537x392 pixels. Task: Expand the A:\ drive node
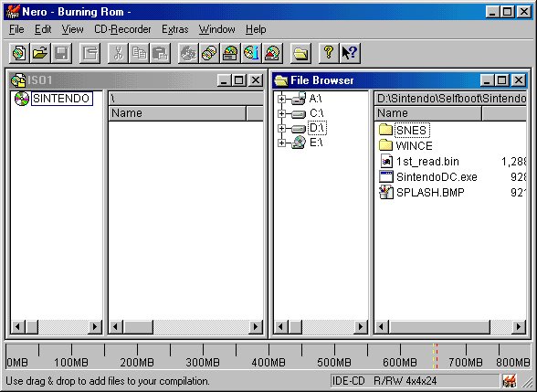tap(281, 99)
